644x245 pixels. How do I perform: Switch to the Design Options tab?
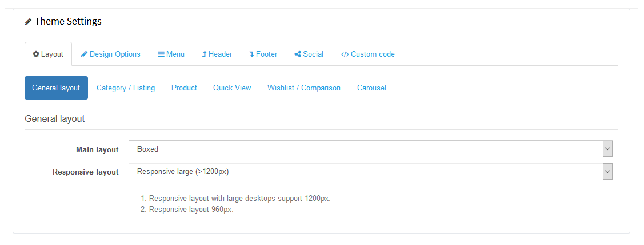click(114, 54)
